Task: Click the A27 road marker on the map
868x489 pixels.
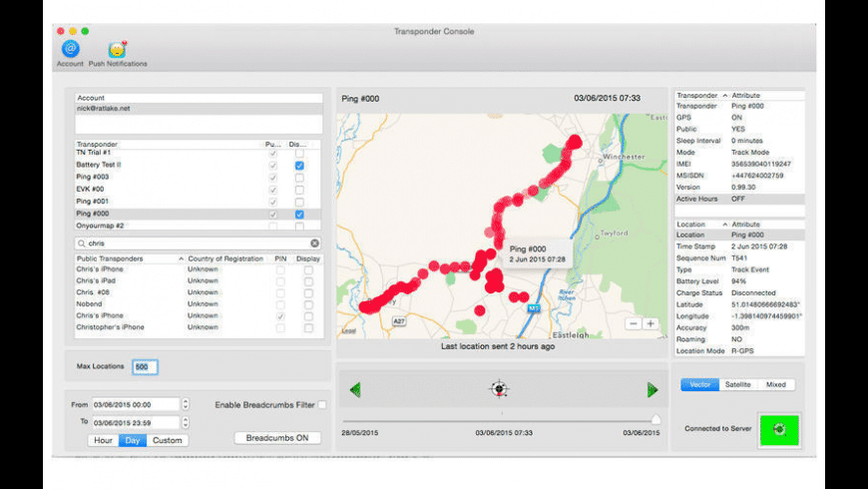Action: coord(398,321)
